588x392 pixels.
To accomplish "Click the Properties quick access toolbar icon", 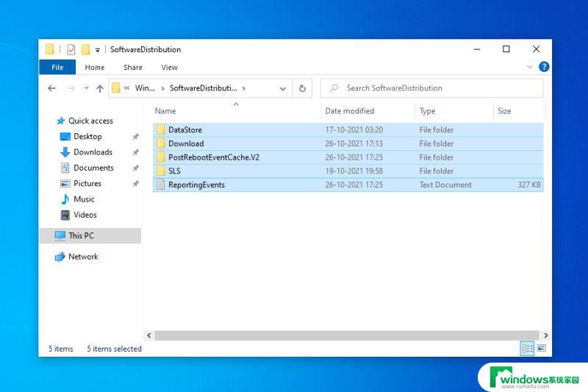I will click(71, 49).
